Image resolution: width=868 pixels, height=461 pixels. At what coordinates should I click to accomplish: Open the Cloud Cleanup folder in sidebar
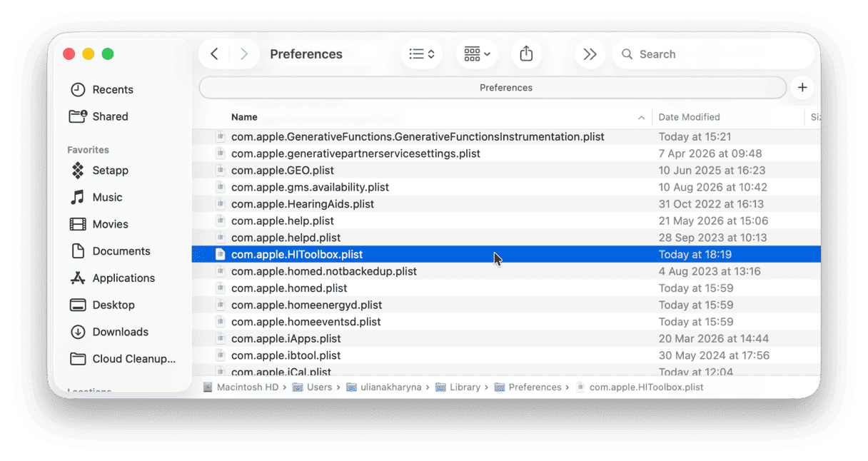pos(122,359)
